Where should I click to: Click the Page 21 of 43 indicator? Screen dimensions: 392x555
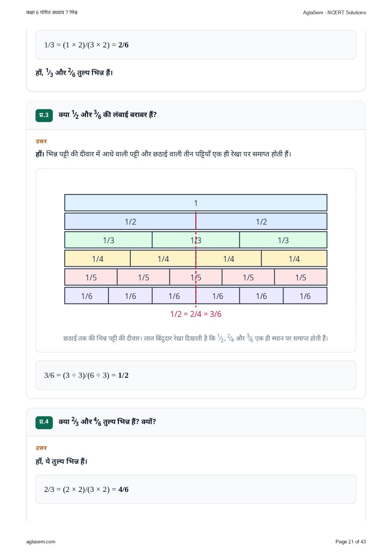pos(350,542)
